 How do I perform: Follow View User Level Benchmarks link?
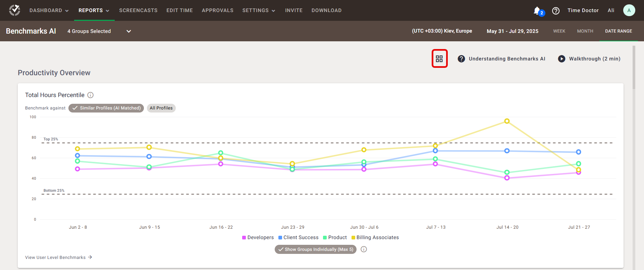58,258
